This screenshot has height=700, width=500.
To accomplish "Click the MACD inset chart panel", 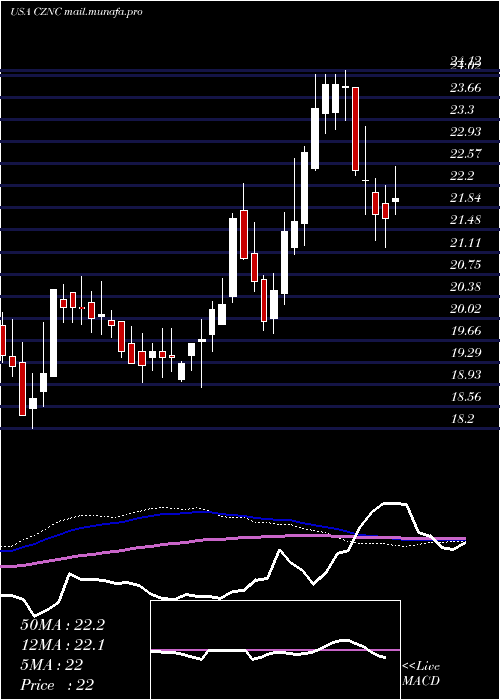I will pos(275,650).
